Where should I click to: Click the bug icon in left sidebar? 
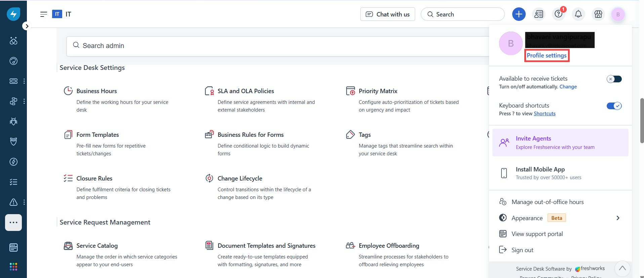[x=13, y=121]
